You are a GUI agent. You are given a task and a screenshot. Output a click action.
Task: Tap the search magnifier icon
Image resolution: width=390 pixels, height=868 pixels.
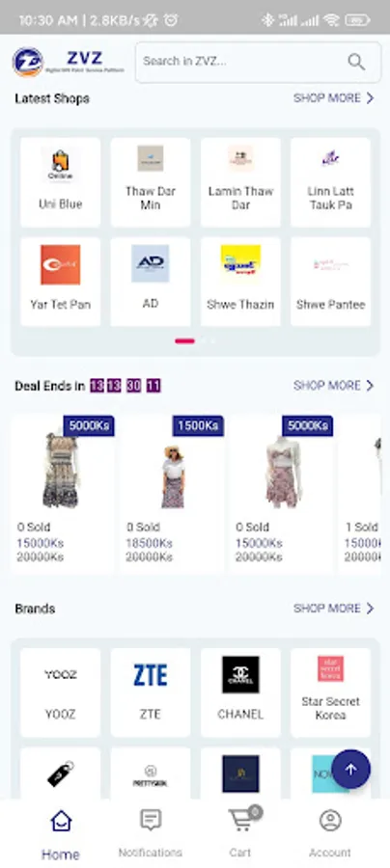tap(356, 62)
